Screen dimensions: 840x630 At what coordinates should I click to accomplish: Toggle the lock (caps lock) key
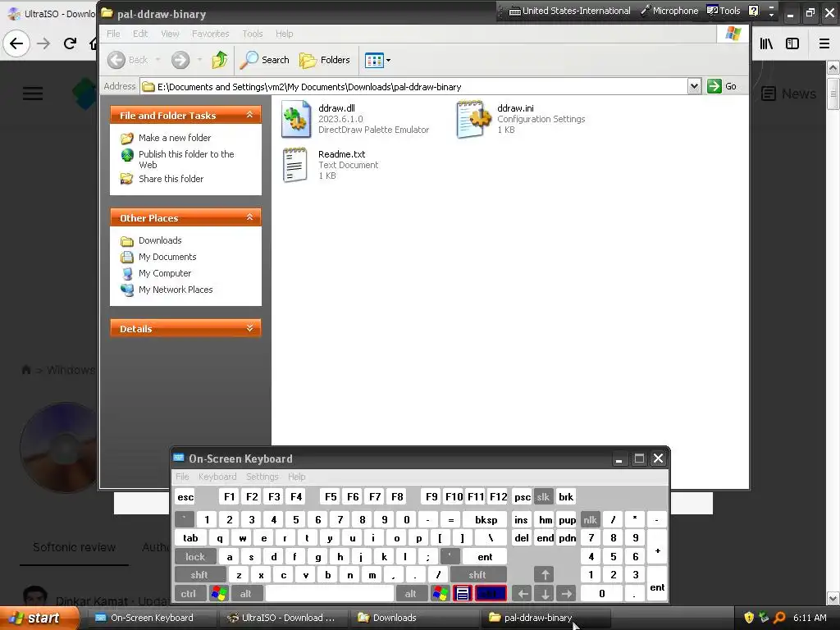pyautogui.click(x=195, y=557)
